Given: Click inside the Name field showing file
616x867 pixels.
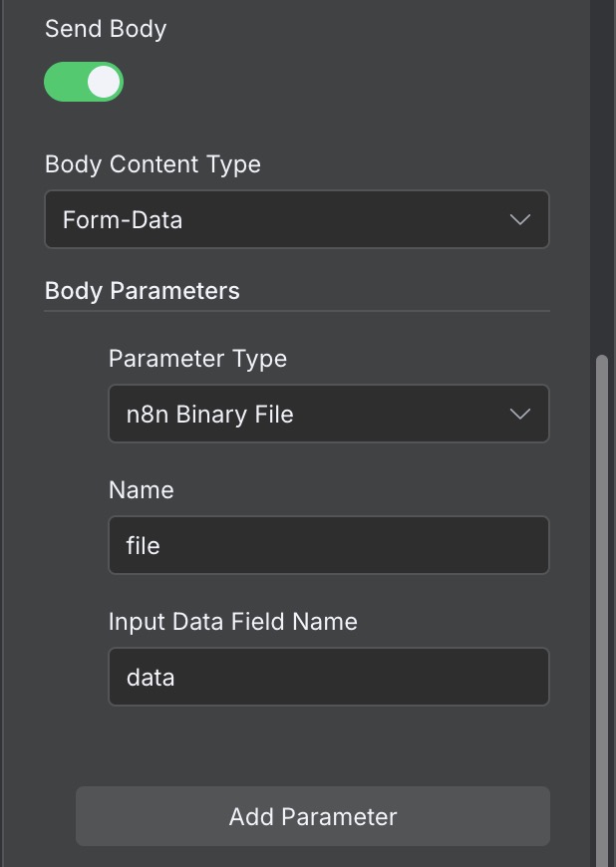Looking at the screenshot, I should [x=329, y=545].
